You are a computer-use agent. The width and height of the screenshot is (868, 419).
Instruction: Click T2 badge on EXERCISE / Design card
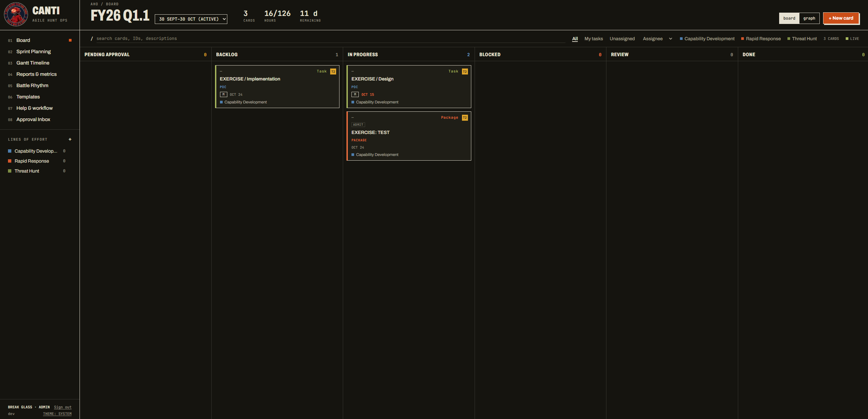point(465,71)
